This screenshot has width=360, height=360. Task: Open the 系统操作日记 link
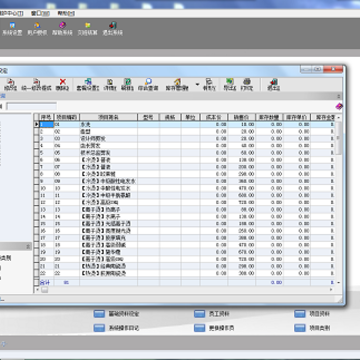point(124,328)
